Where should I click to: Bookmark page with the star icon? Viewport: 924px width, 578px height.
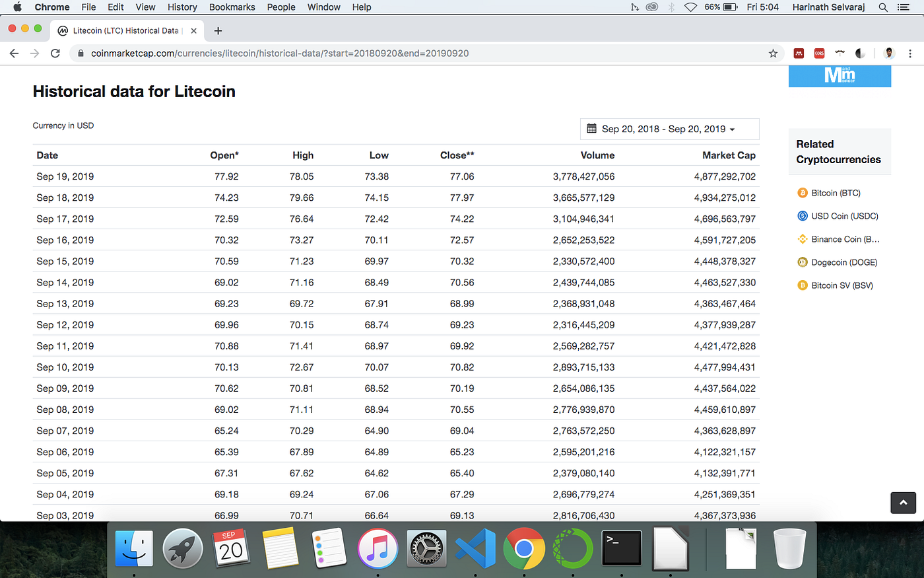(773, 54)
